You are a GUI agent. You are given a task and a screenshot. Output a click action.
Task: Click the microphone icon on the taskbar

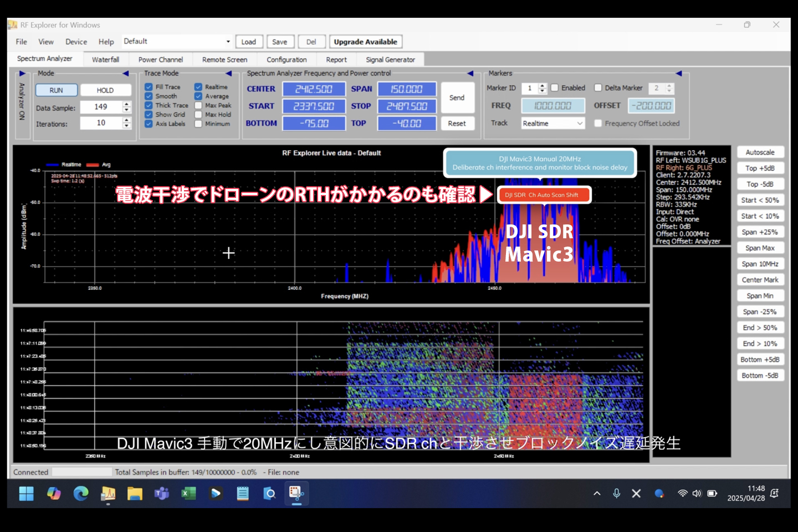616,493
